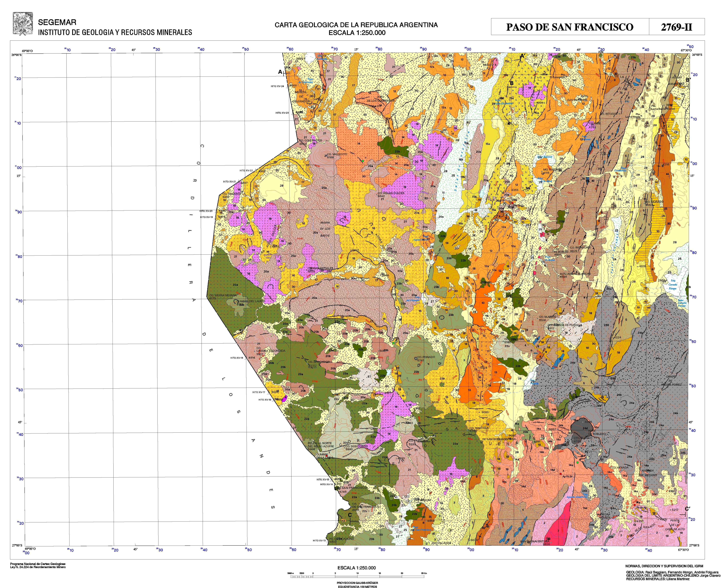Click the graphic scale bar

(357, 575)
